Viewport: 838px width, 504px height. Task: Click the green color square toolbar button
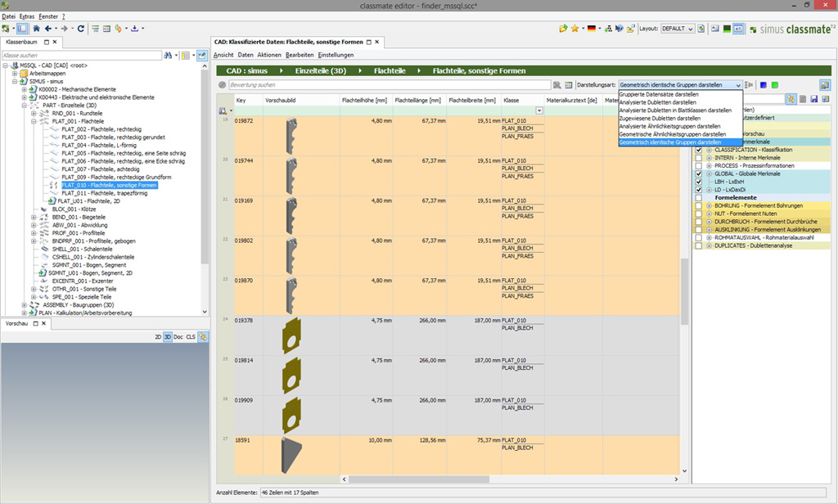(775, 85)
